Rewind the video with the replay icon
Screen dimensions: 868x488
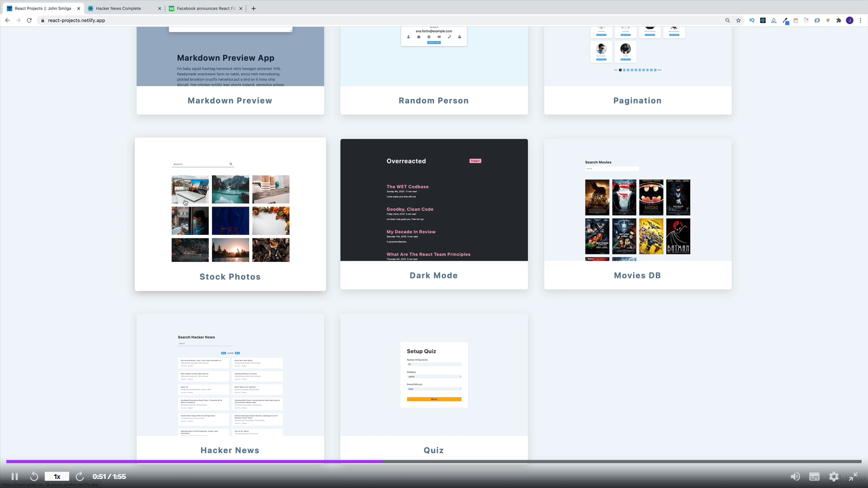point(34,476)
